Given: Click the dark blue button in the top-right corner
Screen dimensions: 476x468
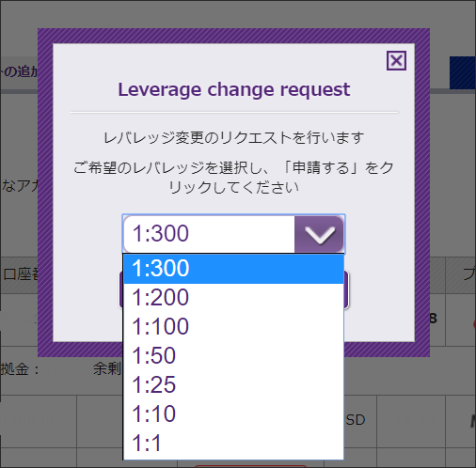Looking at the screenshot, I should point(463,72).
